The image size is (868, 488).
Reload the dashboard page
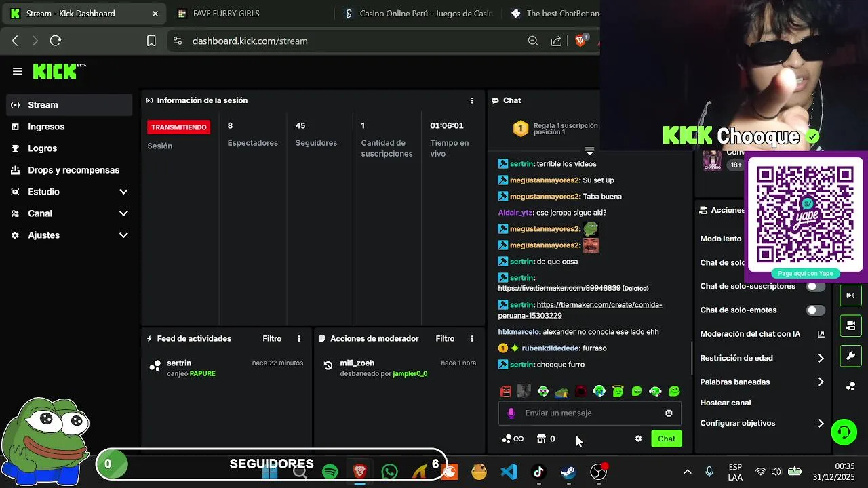(x=56, y=41)
